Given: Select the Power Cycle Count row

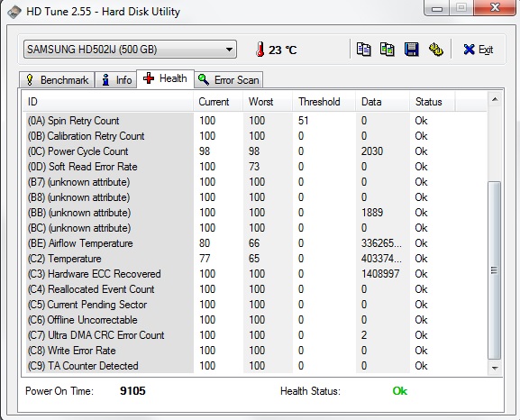Looking at the screenshot, I should (x=255, y=151).
